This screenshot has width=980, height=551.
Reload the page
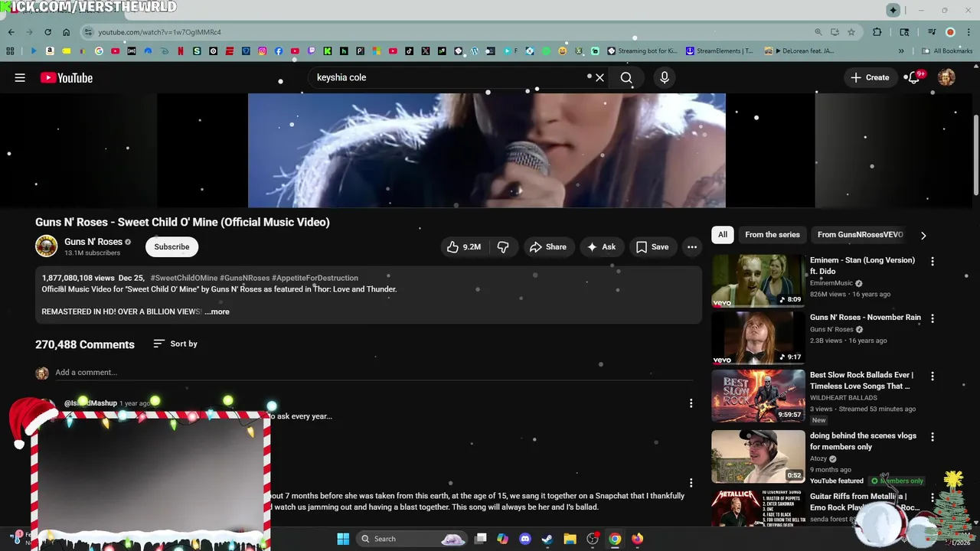tap(47, 32)
